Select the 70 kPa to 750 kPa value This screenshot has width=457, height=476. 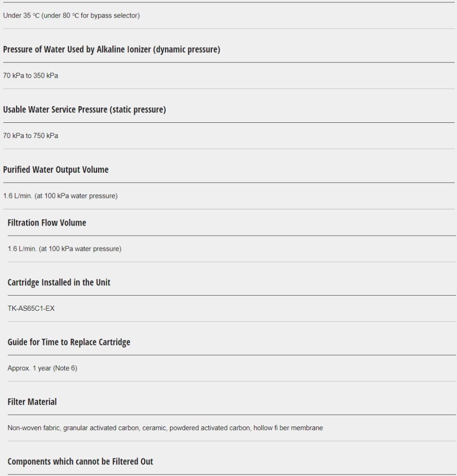(x=30, y=136)
